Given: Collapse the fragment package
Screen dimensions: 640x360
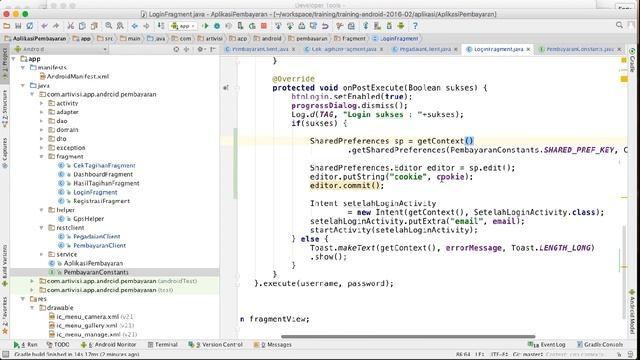Looking at the screenshot, I should tap(42, 156).
